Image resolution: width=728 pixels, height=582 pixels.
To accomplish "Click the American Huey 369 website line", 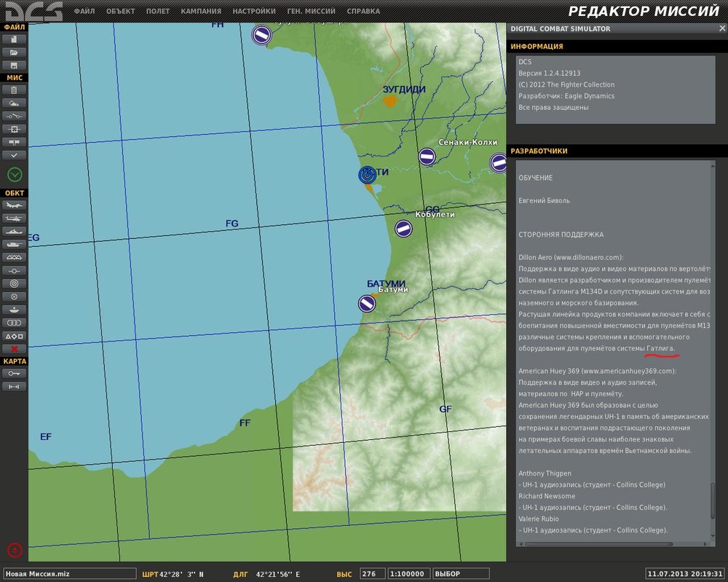I will (x=597, y=371).
